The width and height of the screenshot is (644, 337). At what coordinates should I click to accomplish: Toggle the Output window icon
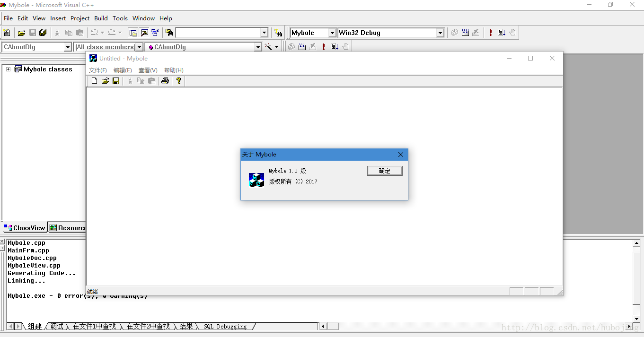pyautogui.click(x=144, y=33)
